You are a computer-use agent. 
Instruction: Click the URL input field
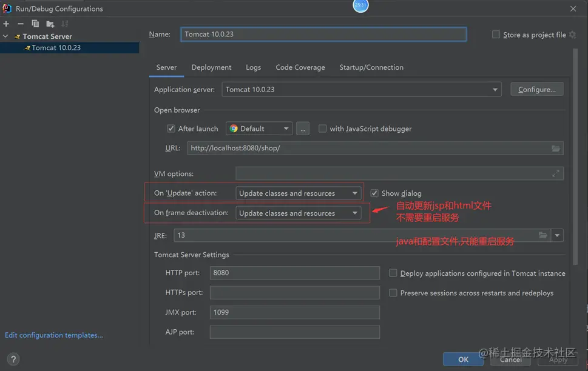click(x=375, y=149)
